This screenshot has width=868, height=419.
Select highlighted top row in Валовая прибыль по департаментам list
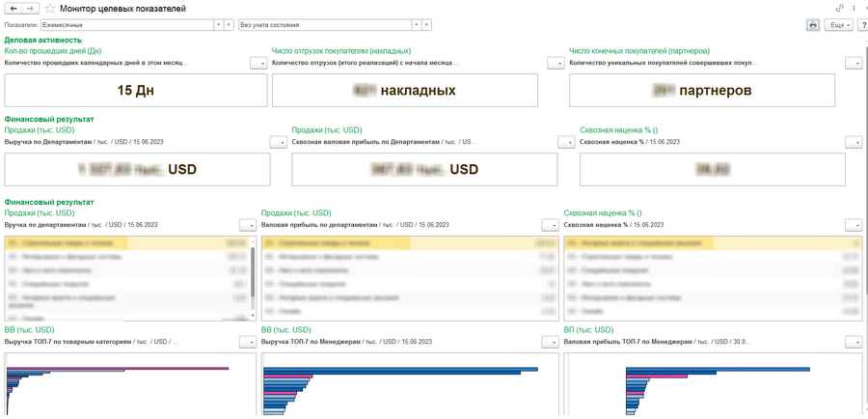[x=409, y=242]
